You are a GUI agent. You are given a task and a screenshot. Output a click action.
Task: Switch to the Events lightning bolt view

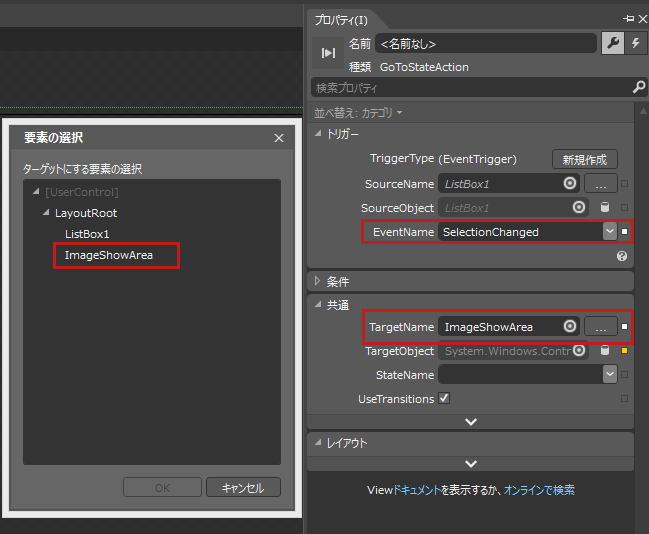tap(635, 43)
